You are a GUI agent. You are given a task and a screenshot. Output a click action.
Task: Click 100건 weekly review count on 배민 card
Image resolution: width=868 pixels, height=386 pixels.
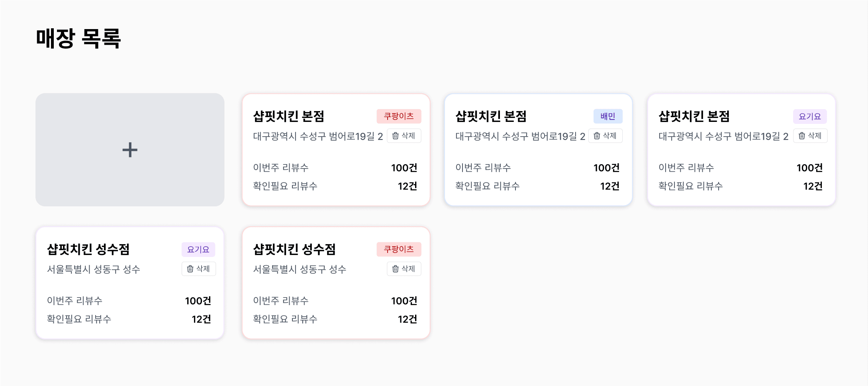(606, 168)
